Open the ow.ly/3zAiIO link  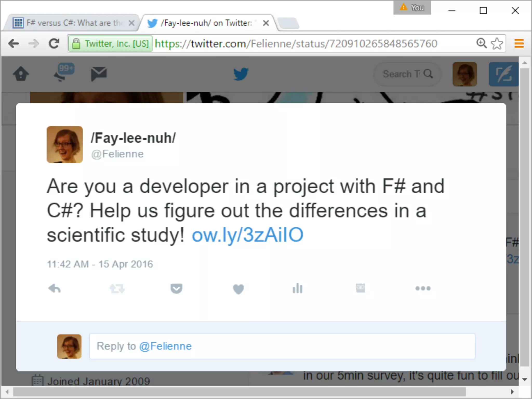coord(247,235)
